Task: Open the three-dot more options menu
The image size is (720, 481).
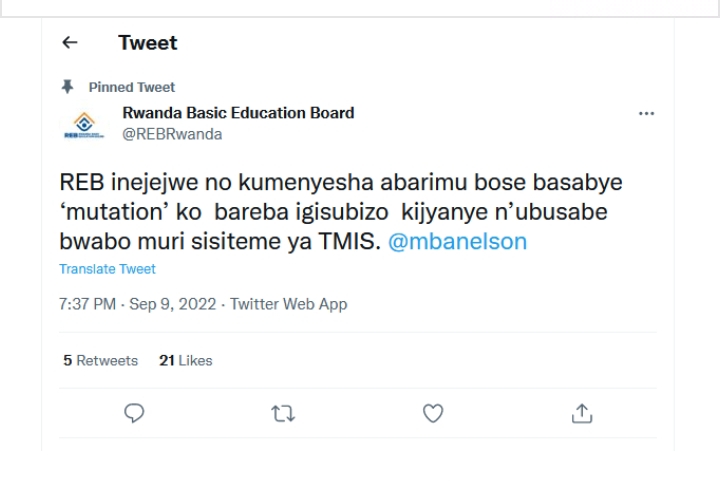Action: point(646,114)
